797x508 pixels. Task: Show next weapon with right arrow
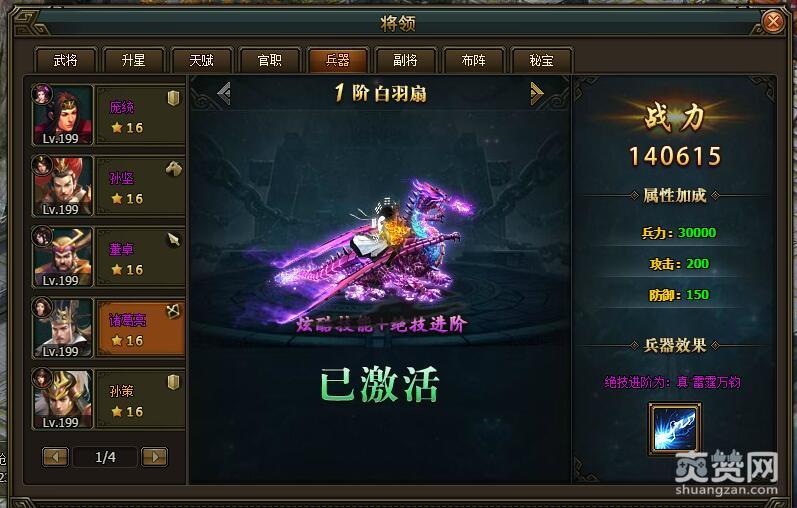537,93
